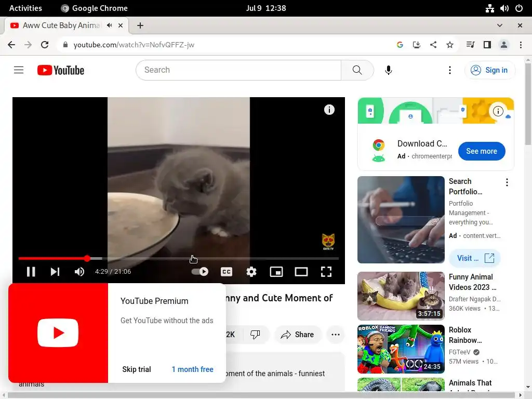Viewport: 532px width, 399px height.
Task: Switch to theater mode
Action: 301,271
